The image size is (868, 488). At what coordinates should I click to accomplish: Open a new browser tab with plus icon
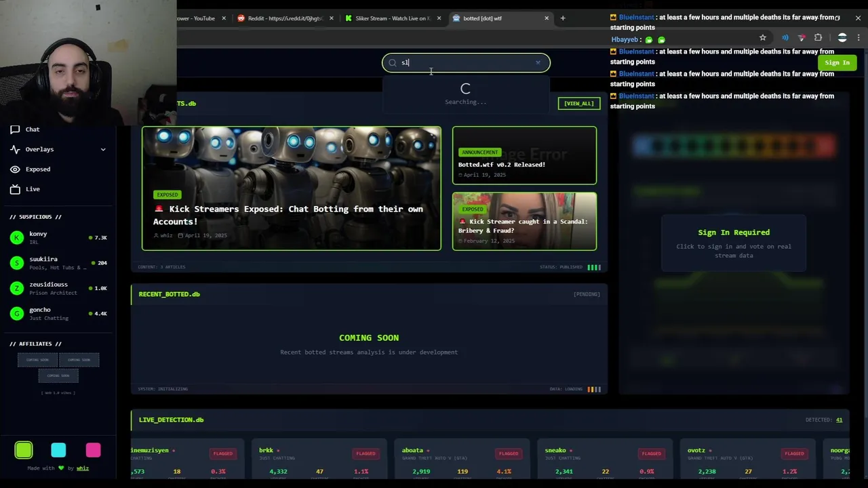point(563,18)
